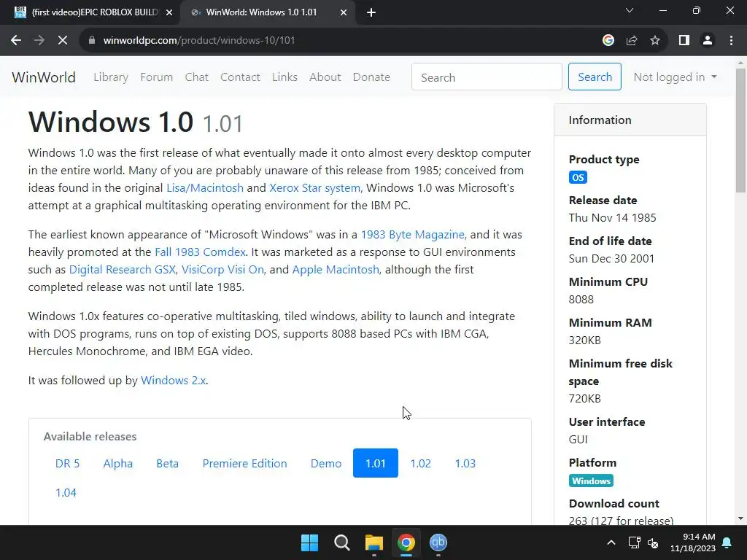
Task: Expand the Not logged in dropdown
Action: click(x=675, y=77)
